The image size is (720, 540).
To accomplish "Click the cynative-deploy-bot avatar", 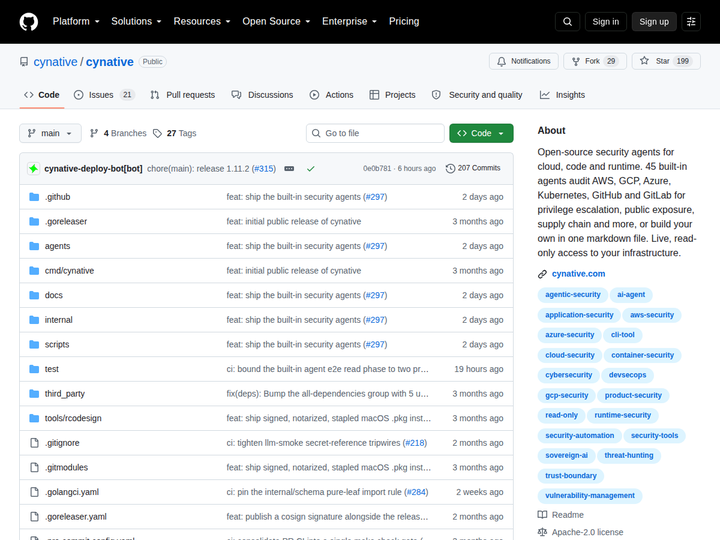I will click(33, 169).
